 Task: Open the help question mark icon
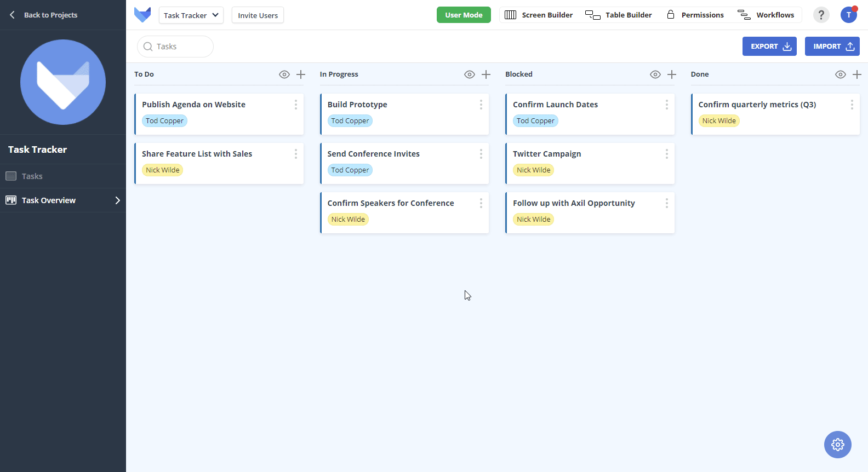coord(821,15)
